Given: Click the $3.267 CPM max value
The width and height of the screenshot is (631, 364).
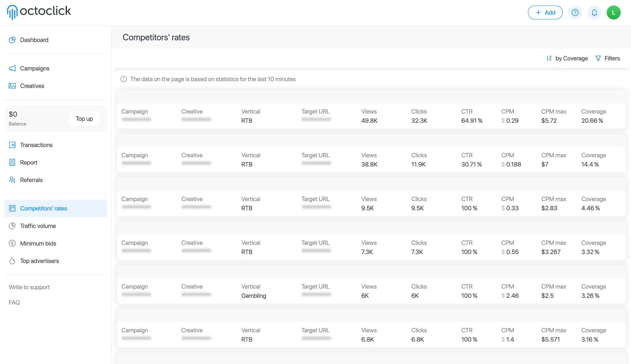Looking at the screenshot, I should [x=551, y=252].
